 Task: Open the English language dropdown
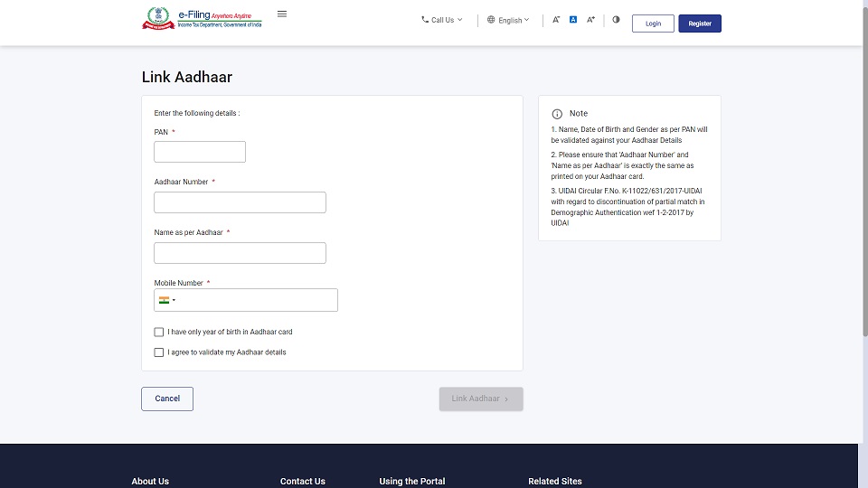[508, 20]
